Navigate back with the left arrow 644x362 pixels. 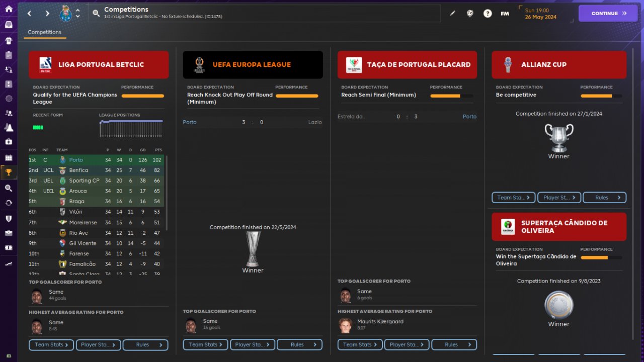point(29,14)
